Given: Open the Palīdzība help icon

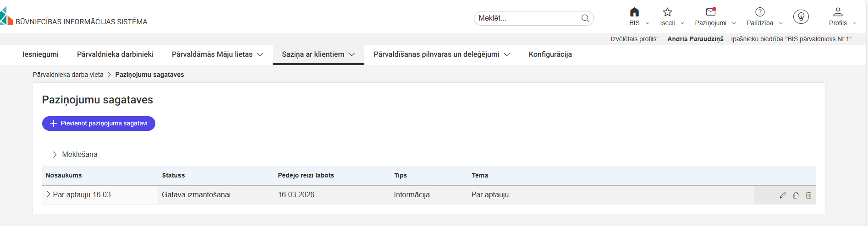Looking at the screenshot, I should click(x=760, y=12).
